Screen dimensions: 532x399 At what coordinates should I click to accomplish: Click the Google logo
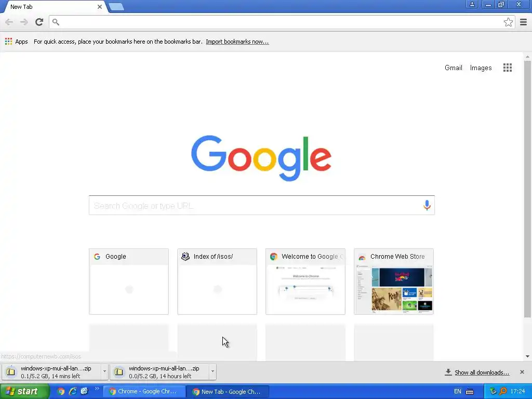[x=261, y=158]
